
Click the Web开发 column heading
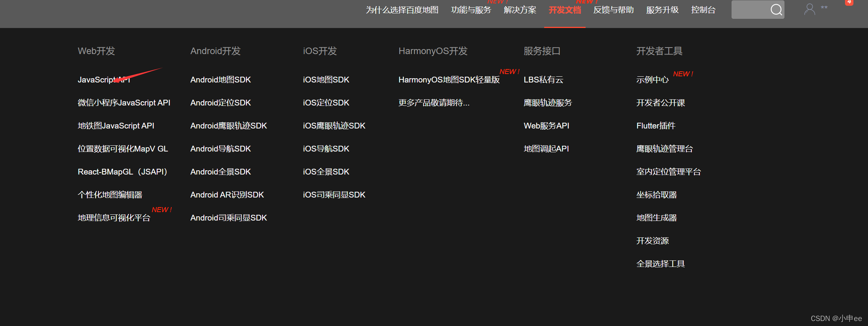coord(96,51)
